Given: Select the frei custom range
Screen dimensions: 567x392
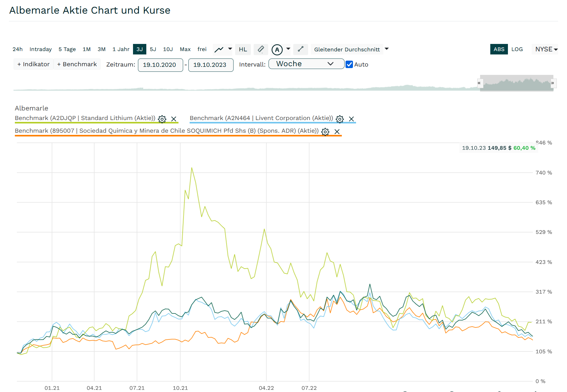Looking at the screenshot, I should tap(202, 49).
